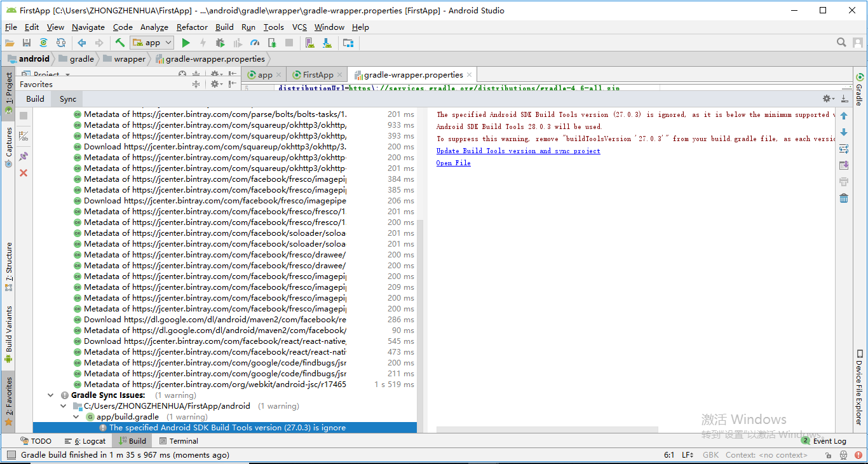Open the Terminal tool window button

coord(179,440)
